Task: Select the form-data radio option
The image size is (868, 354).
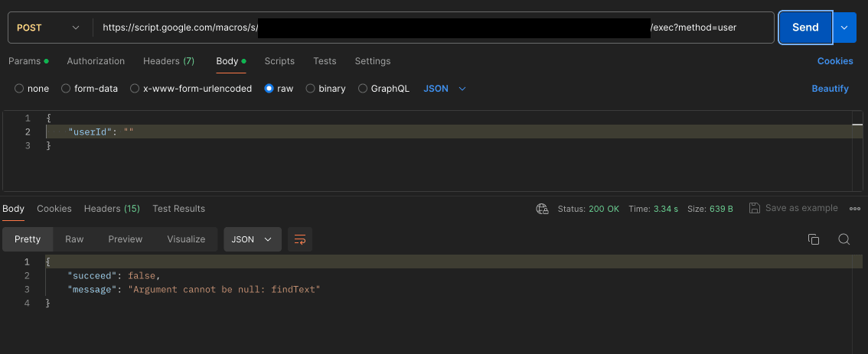Action: [66, 89]
